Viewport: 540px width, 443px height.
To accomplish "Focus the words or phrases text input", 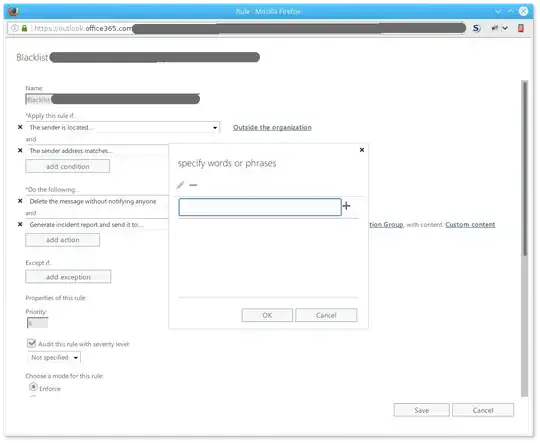I will pos(260,207).
